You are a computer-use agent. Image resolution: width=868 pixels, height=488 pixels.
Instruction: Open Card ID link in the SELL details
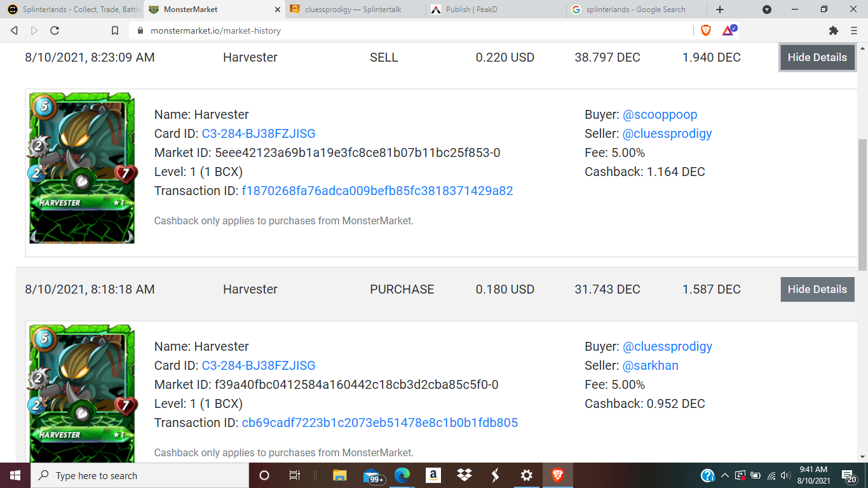tap(259, 133)
